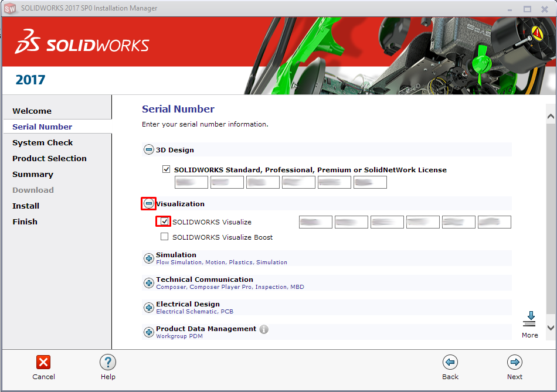Click the Product Data Management info icon
The image size is (557, 392).
pos(264,329)
